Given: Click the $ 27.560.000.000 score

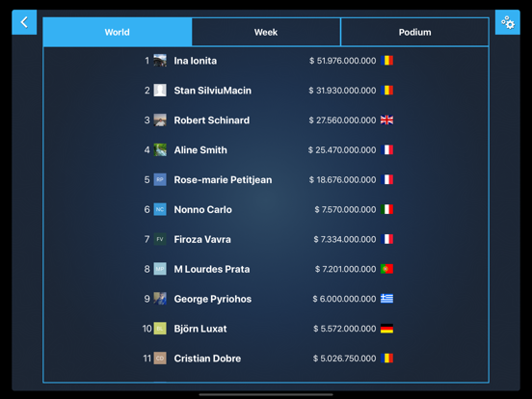Looking at the screenshot, I should point(342,120).
